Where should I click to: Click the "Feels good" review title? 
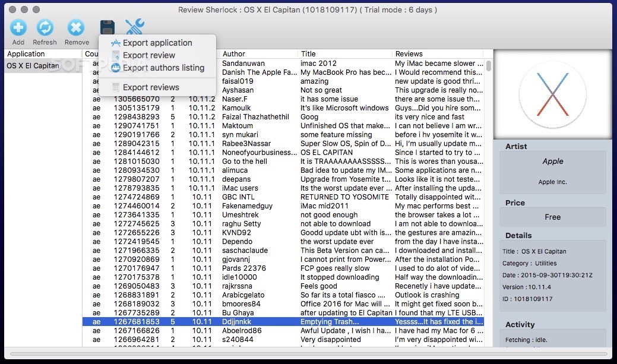click(319, 286)
